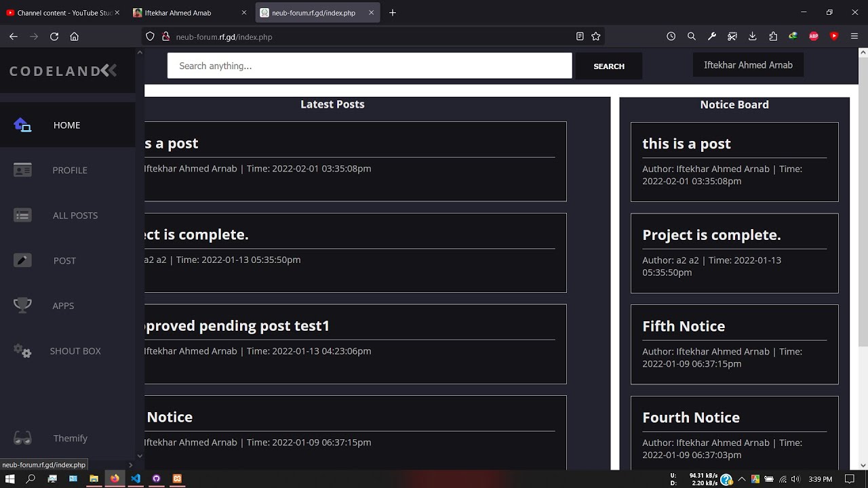Screen dimensions: 868x488
Task: Click the shield tracking protection icon
Action: pos(151,37)
